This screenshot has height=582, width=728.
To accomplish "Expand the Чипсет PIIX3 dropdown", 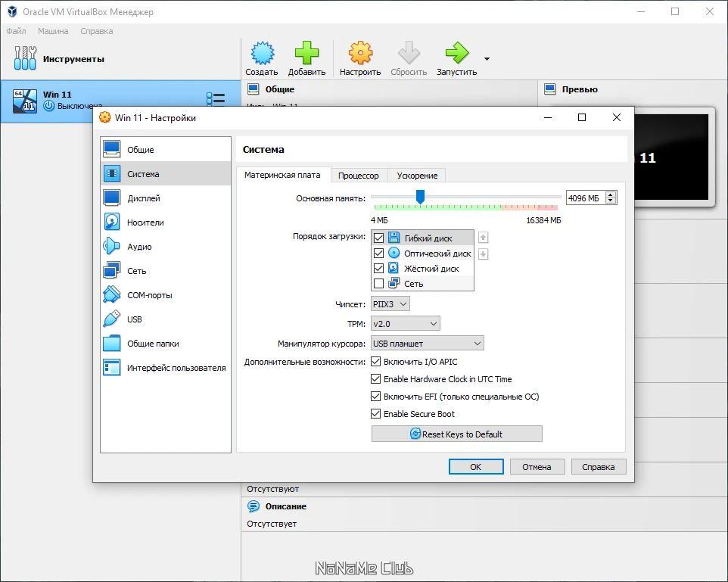I will [x=390, y=304].
